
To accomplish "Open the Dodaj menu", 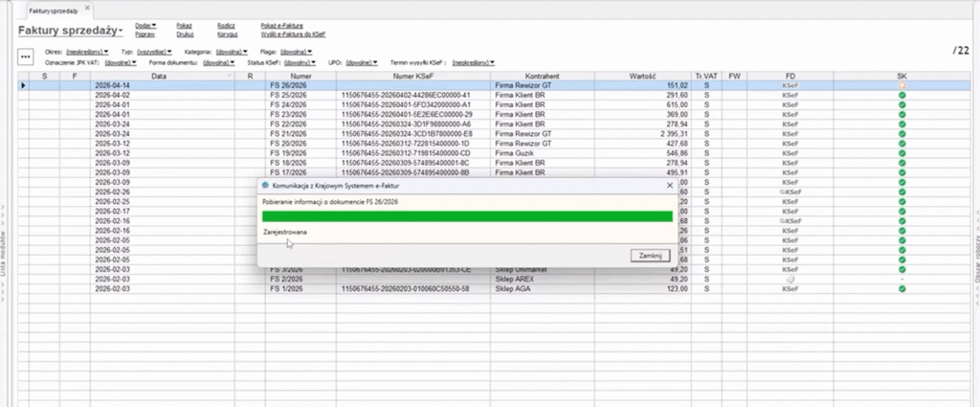I will coord(144,25).
